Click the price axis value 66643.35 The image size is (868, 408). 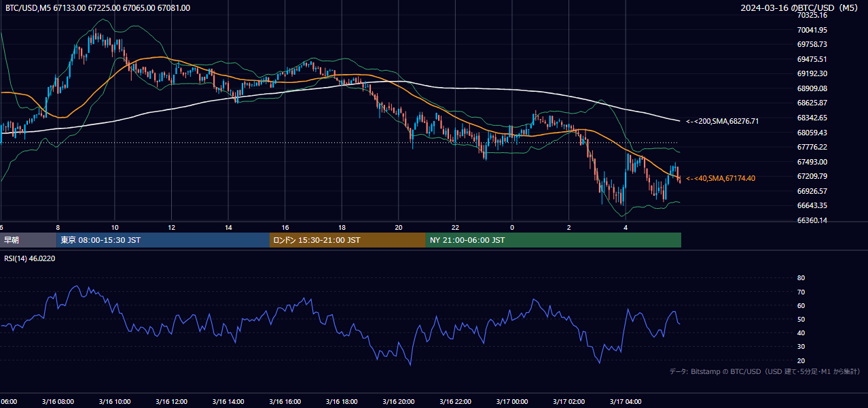click(812, 205)
